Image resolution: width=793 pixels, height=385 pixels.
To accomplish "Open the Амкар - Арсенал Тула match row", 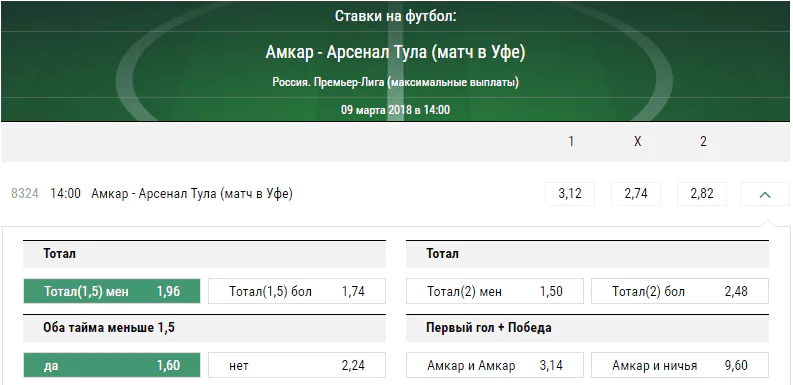I will tap(192, 194).
